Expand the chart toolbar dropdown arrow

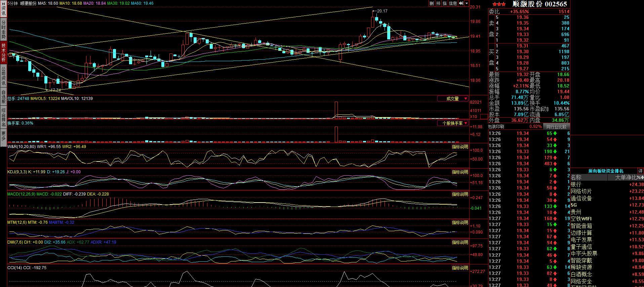click(467, 3)
